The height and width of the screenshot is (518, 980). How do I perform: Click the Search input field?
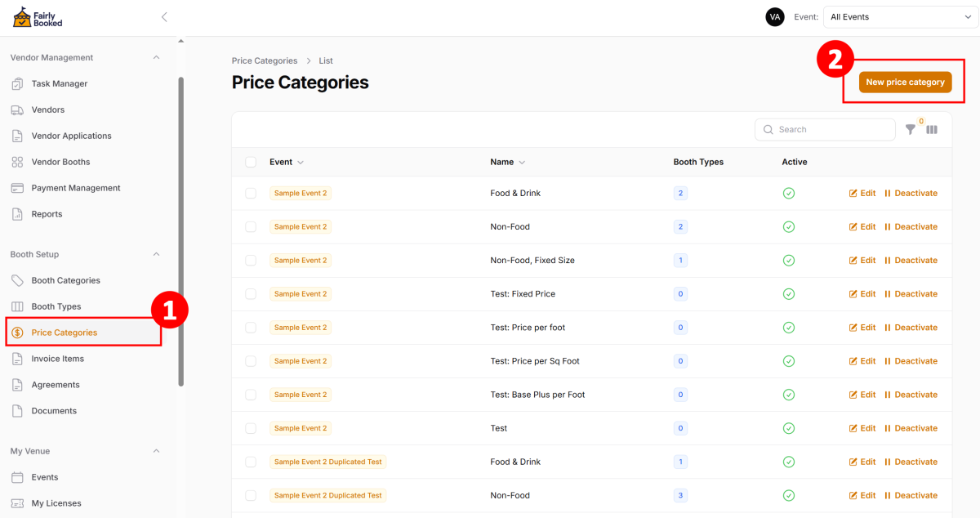click(x=831, y=130)
